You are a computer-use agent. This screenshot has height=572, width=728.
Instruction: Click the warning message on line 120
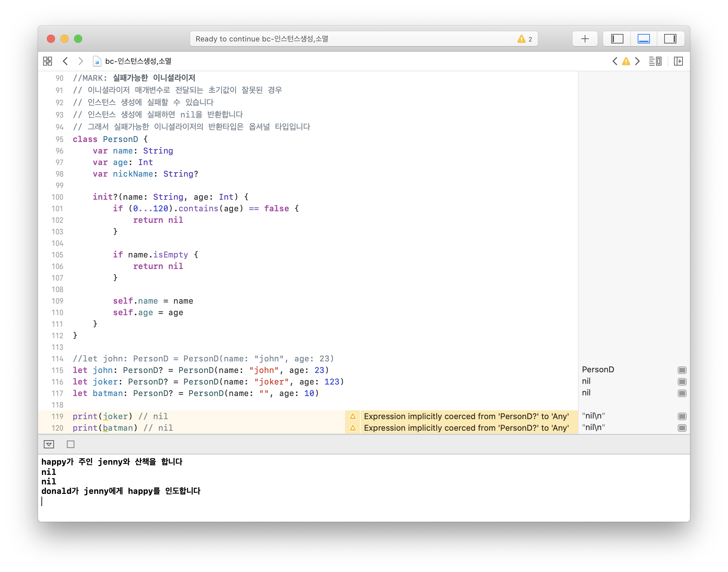coord(466,428)
